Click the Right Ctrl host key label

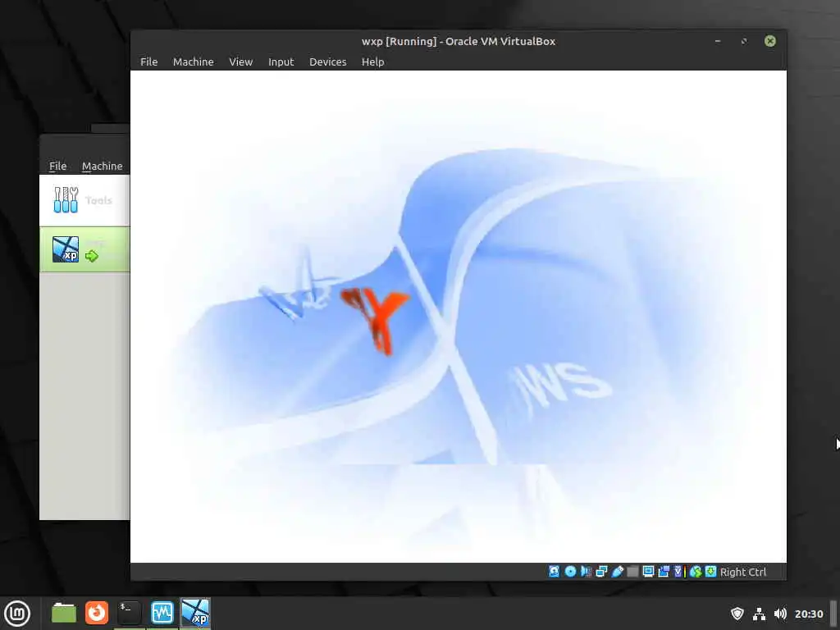(x=743, y=572)
